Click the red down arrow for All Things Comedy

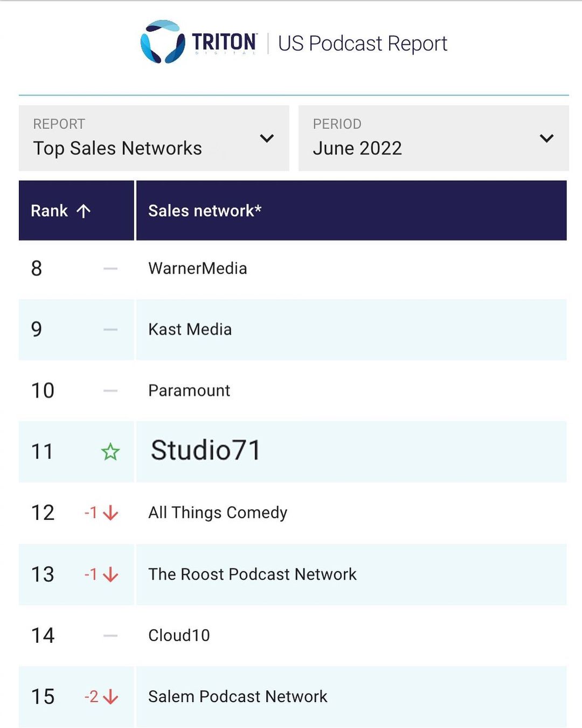pyautogui.click(x=110, y=513)
